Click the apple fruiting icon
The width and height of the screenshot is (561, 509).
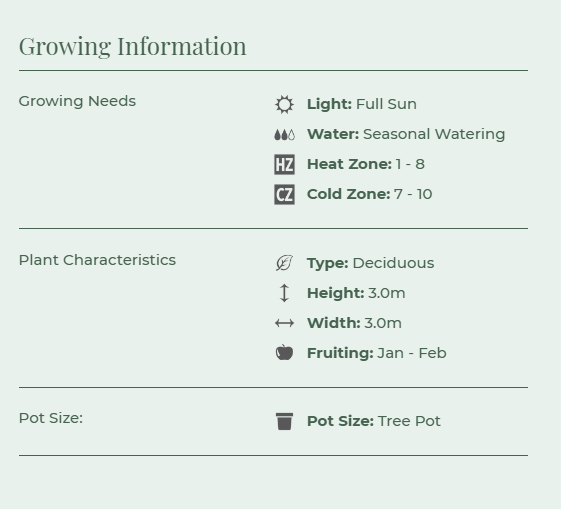click(x=284, y=353)
